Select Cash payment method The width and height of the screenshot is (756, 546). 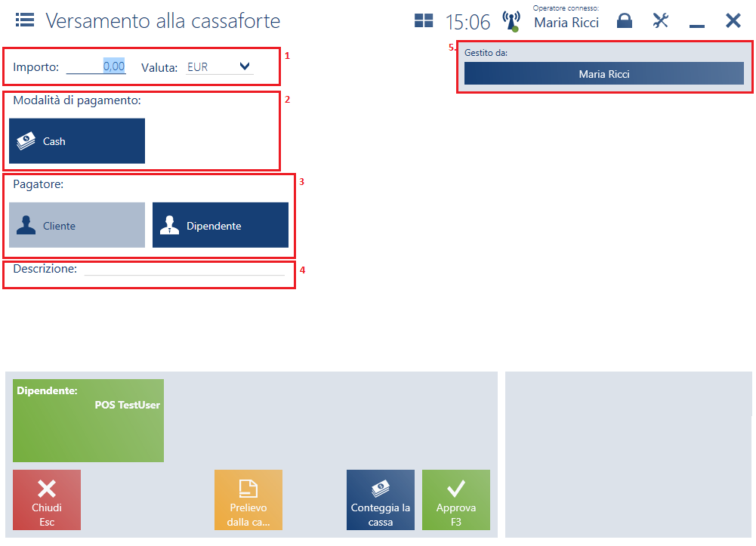[x=77, y=141]
